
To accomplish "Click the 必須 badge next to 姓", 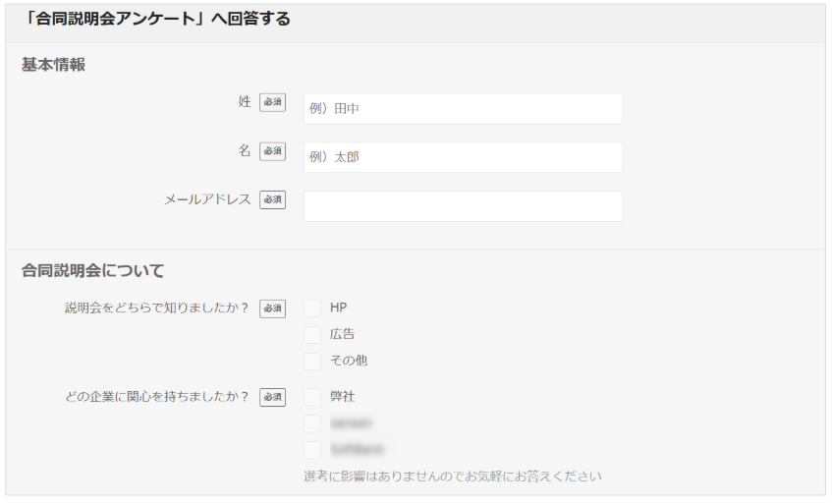I will click(272, 102).
